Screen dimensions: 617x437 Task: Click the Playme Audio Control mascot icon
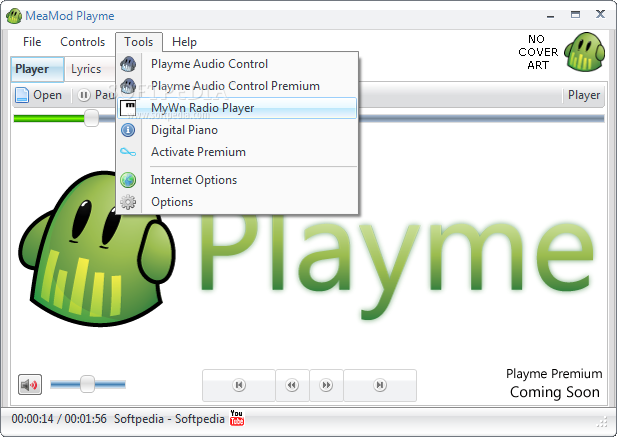pyautogui.click(x=128, y=64)
